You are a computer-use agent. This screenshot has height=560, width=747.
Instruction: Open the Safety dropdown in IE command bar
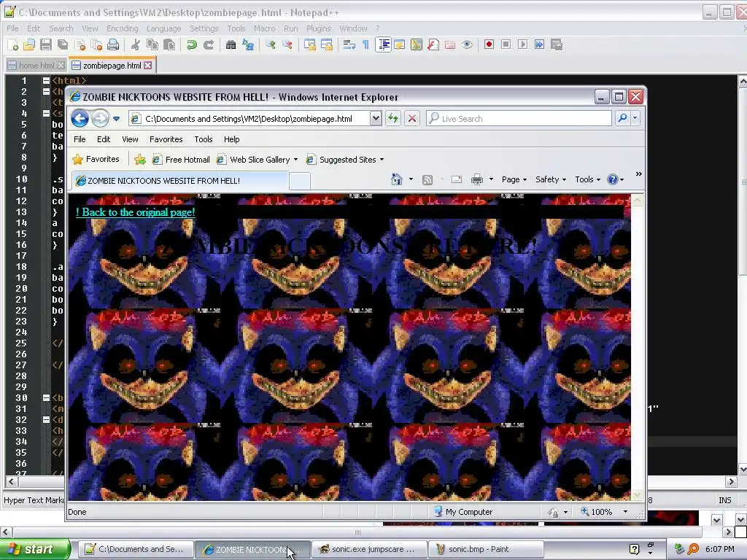pyautogui.click(x=551, y=179)
